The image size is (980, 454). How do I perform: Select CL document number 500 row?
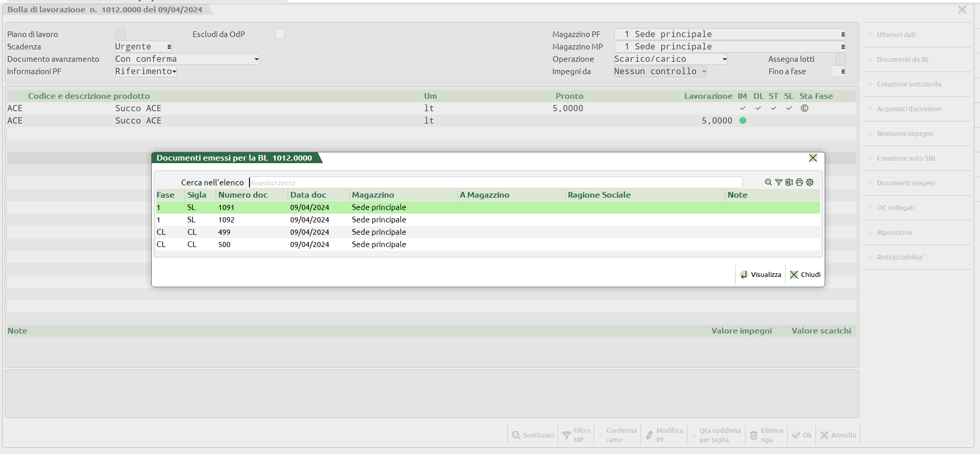click(x=487, y=245)
